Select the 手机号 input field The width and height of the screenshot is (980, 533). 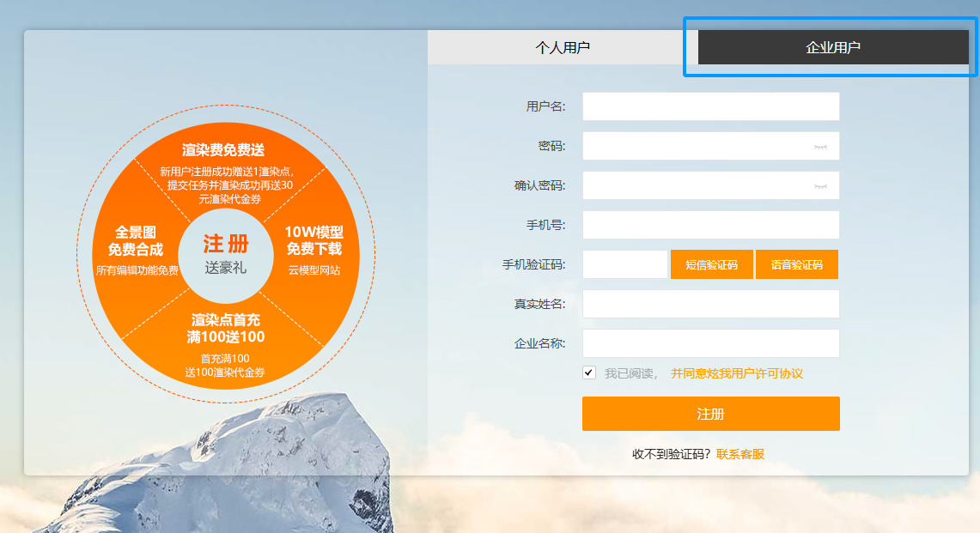[x=710, y=225]
